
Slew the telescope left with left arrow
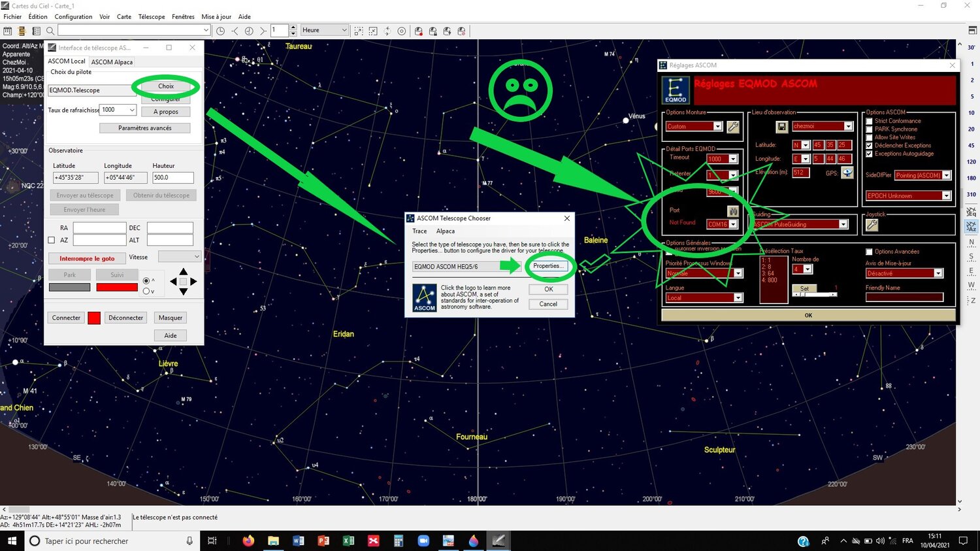coord(173,282)
